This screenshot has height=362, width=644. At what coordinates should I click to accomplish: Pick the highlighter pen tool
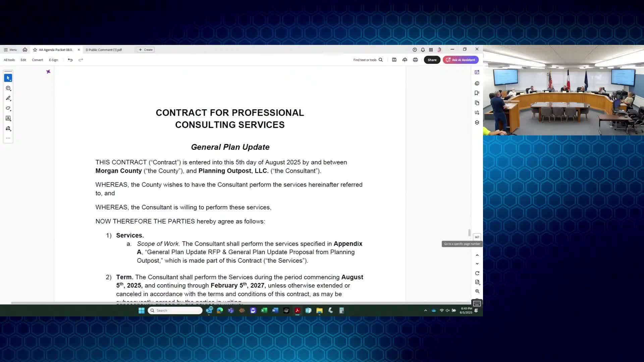[8, 98]
